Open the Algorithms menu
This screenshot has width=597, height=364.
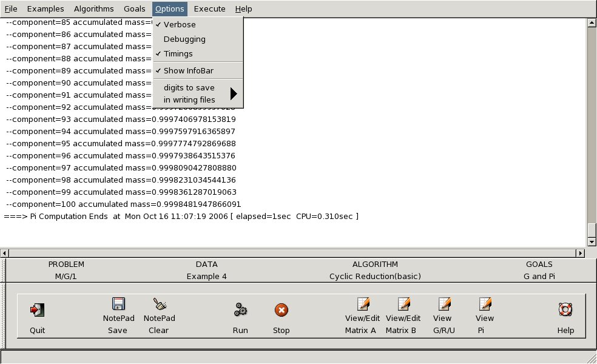[x=93, y=8]
